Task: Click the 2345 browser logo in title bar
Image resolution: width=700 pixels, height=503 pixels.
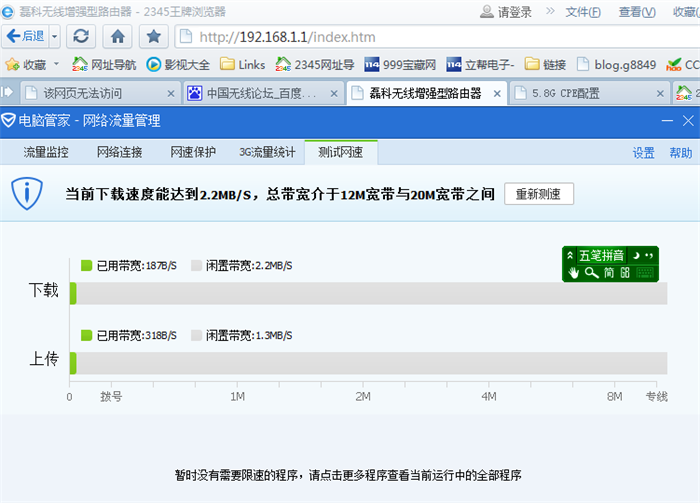Action: (x=7, y=12)
